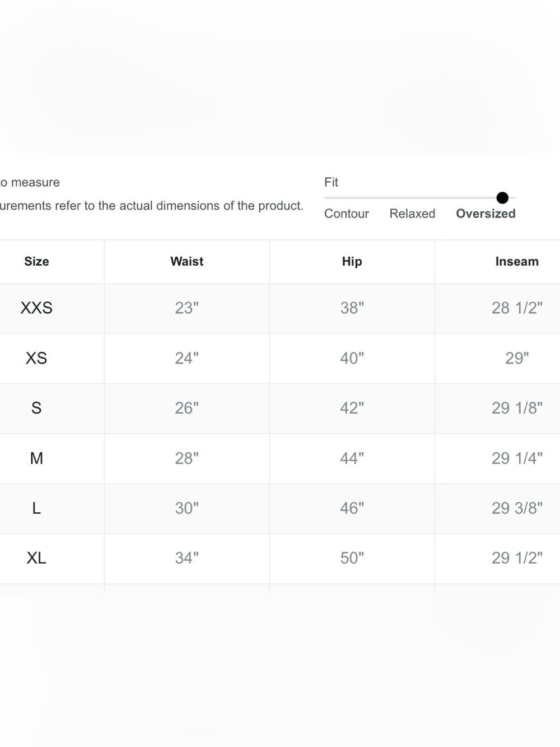Select the XXS size row label
The height and width of the screenshot is (747, 560).
36,308
